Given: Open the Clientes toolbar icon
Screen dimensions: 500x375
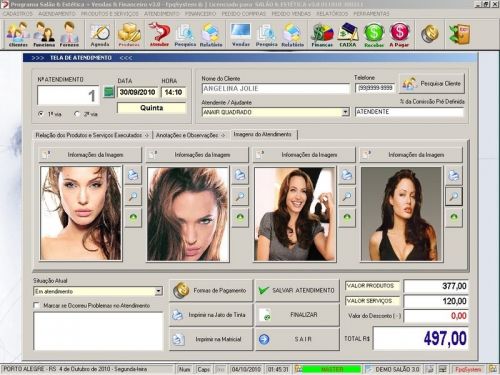Looking at the screenshot, I should pos(18,34).
